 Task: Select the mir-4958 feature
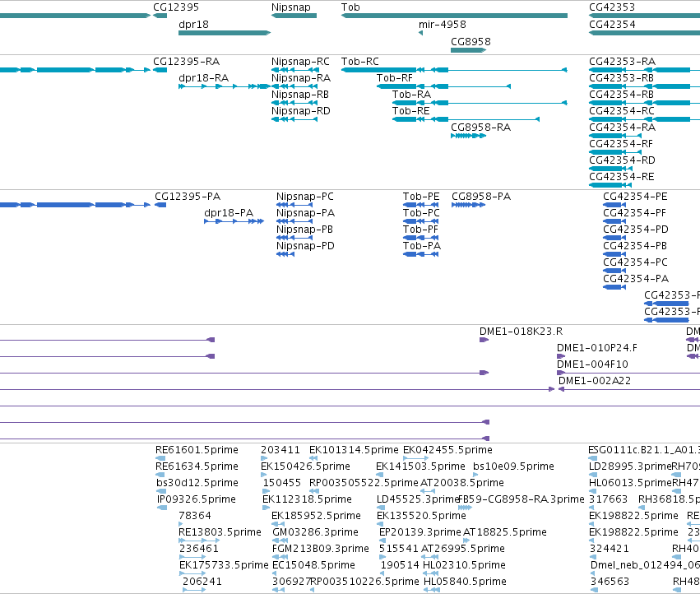(x=420, y=33)
